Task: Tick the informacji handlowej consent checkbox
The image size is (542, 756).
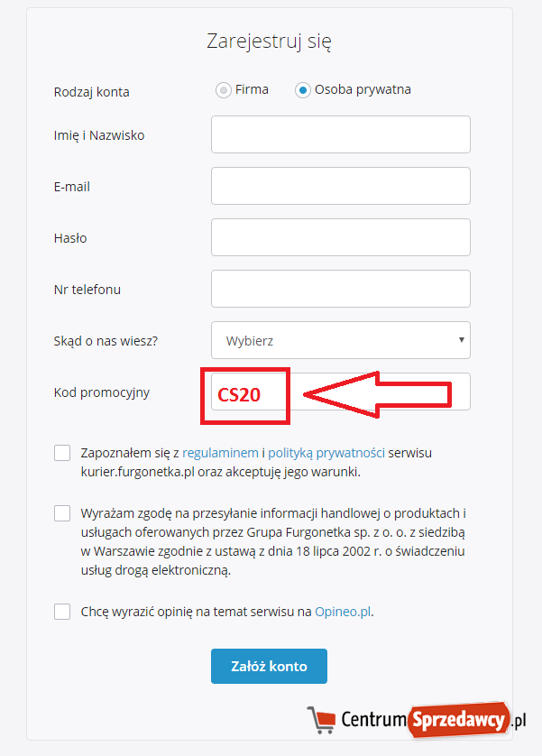Action: 62,513
